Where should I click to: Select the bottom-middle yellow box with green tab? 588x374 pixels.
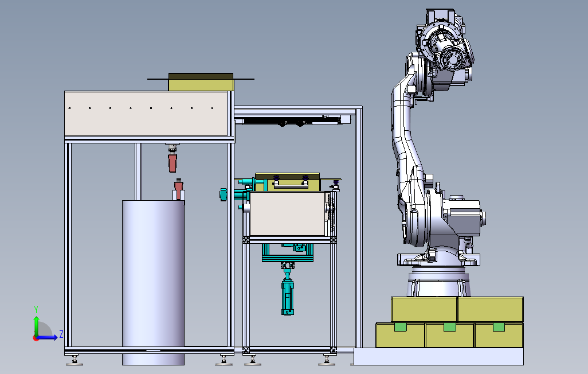pos(450,336)
